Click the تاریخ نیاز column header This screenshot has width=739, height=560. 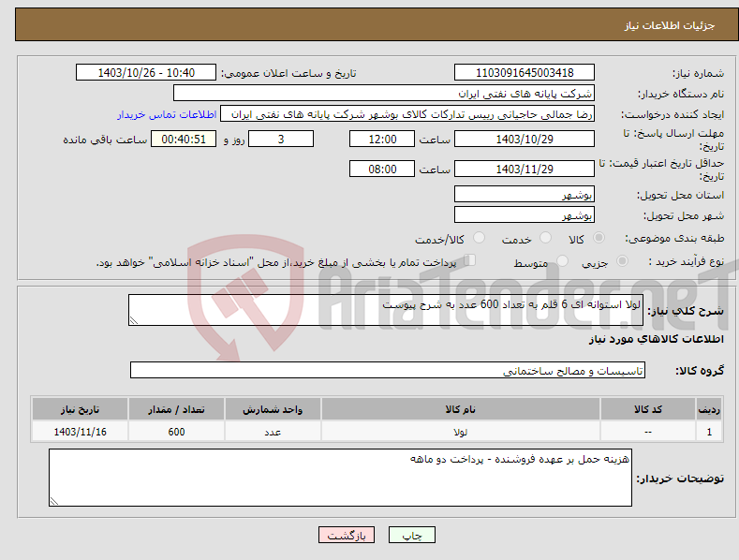click(x=81, y=409)
